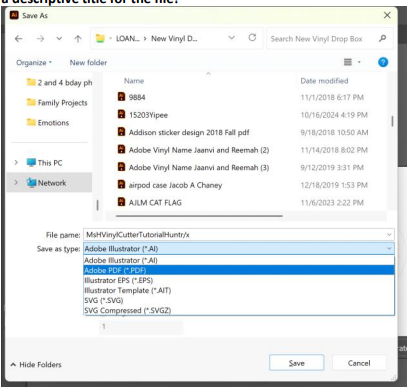
Task: Create a New folder
Action: pos(88,63)
